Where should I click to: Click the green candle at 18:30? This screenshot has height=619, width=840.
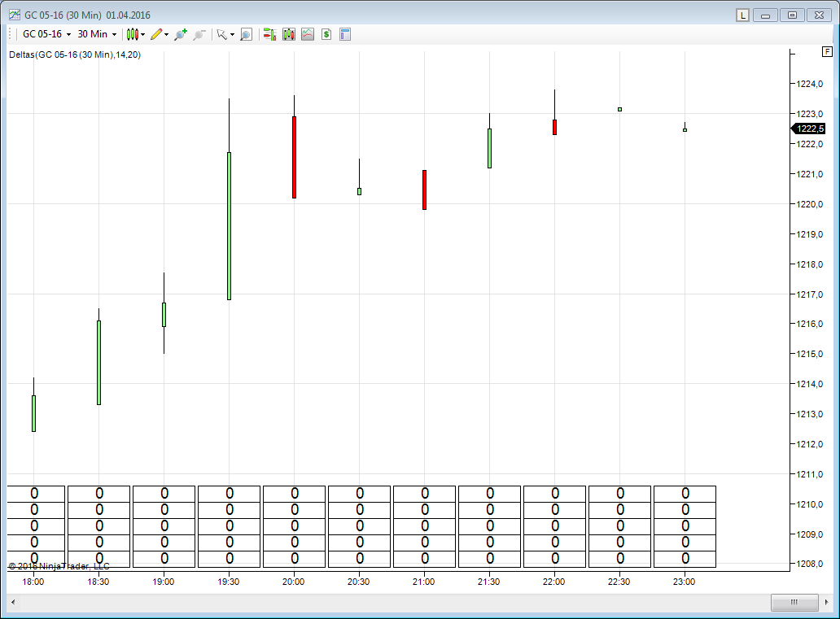98,363
